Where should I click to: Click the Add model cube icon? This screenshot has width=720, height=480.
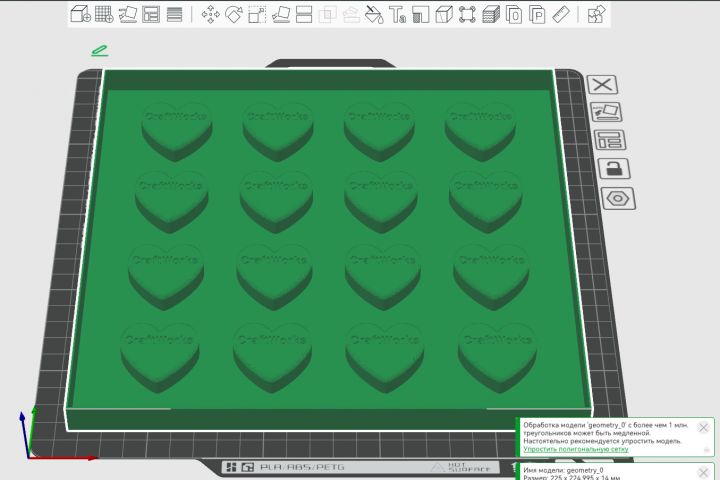(80, 14)
